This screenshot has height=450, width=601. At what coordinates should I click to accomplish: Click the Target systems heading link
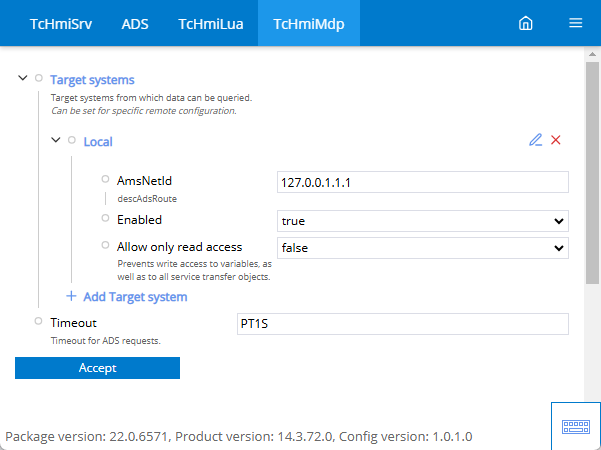click(x=92, y=80)
